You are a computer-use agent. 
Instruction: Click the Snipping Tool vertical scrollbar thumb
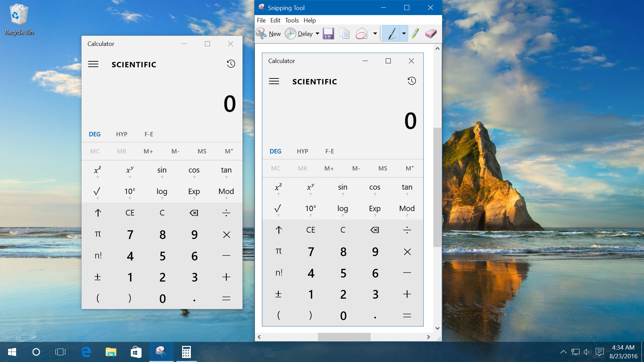[x=437, y=187]
